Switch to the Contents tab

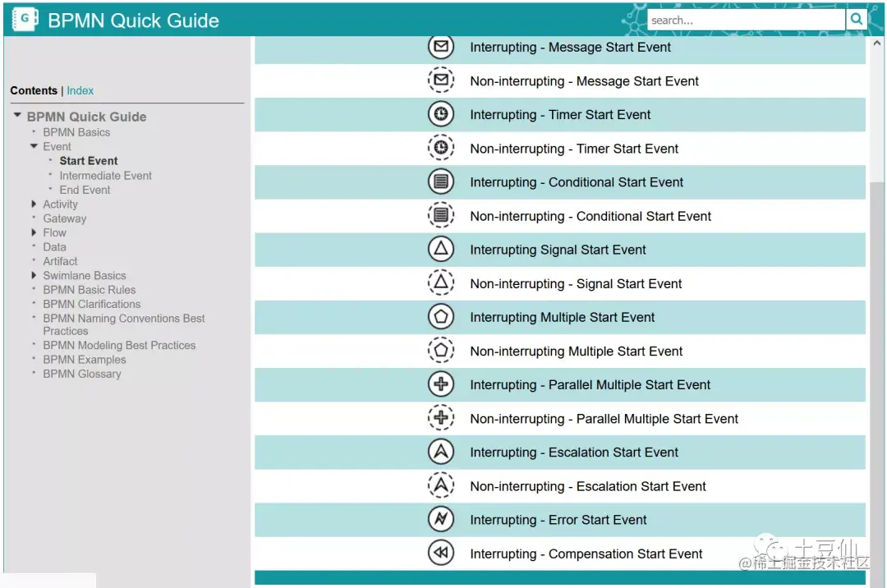click(34, 90)
